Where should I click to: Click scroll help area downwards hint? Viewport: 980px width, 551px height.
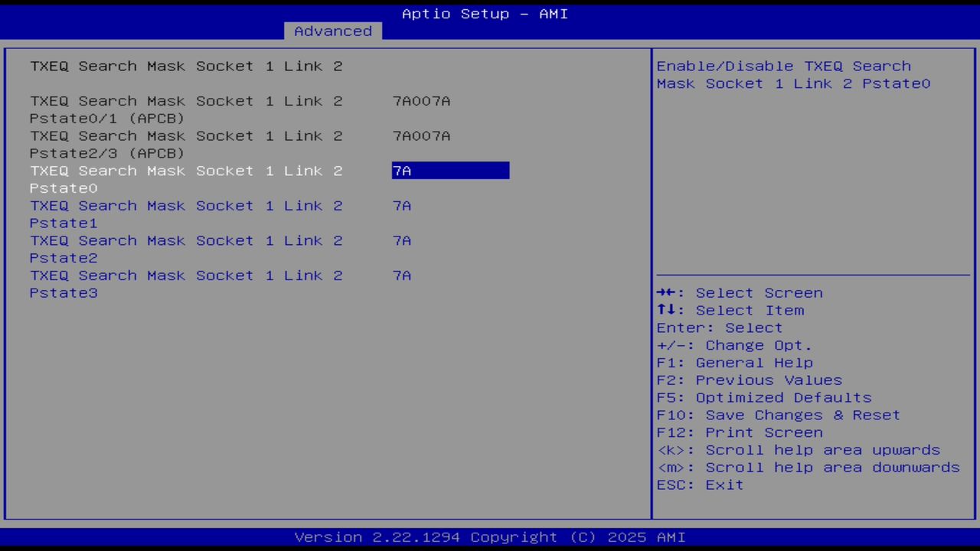point(808,467)
